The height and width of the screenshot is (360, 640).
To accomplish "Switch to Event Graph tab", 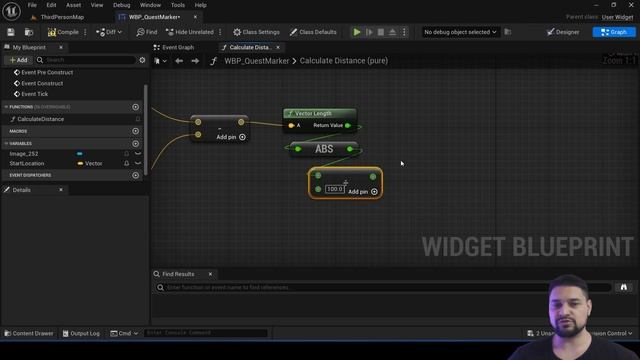I will (174, 47).
